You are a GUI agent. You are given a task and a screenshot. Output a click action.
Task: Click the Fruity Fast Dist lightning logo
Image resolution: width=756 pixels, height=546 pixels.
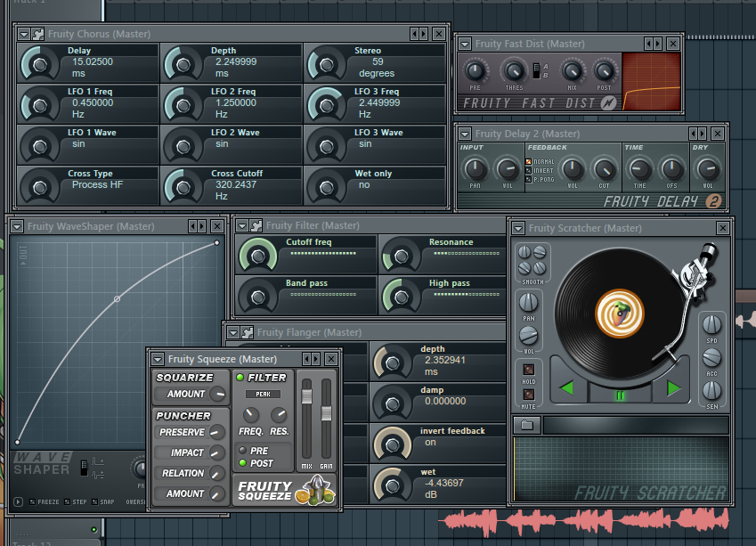609,102
